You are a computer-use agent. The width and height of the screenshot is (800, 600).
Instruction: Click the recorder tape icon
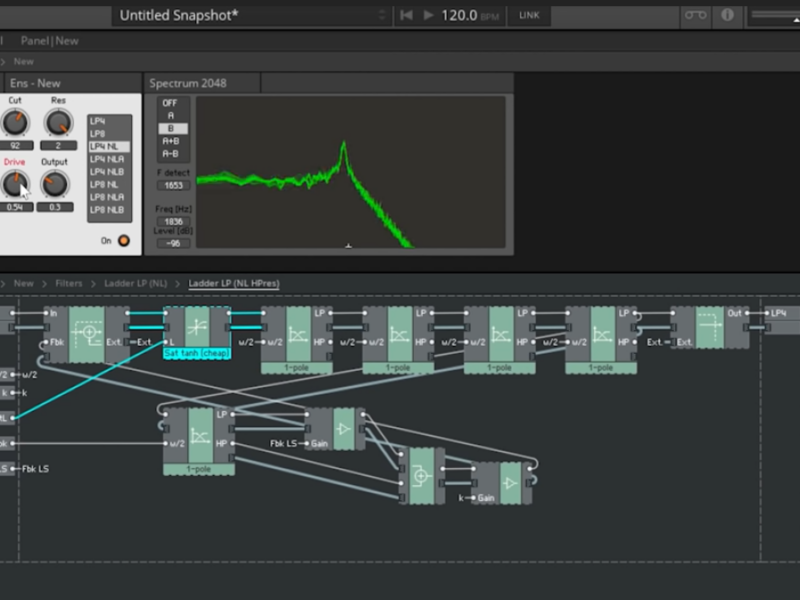(694, 15)
